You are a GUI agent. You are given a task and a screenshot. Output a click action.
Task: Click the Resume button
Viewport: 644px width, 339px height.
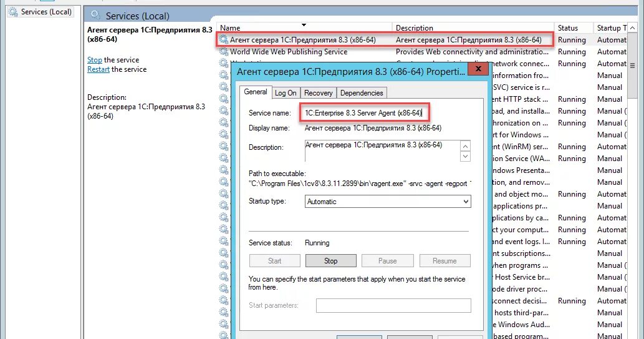pyautogui.click(x=445, y=261)
